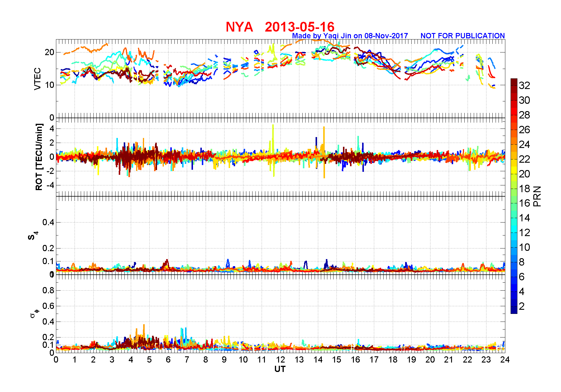Click the 'Made by Yaqi Jin on 08-Nov-2017' text
The width and height of the screenshot is (561, 392).
click(350, 36)
